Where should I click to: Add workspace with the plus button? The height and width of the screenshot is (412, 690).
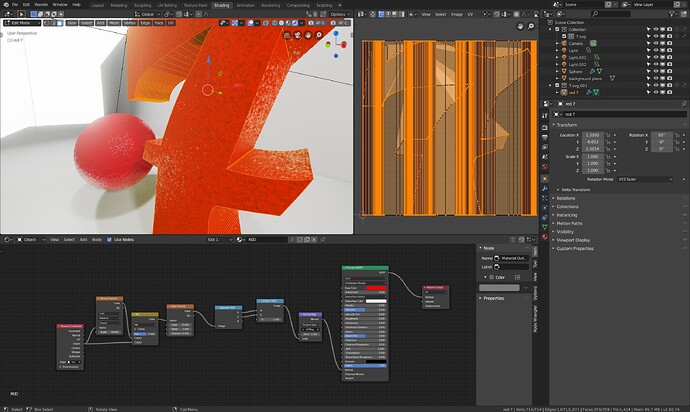point(339,5)
